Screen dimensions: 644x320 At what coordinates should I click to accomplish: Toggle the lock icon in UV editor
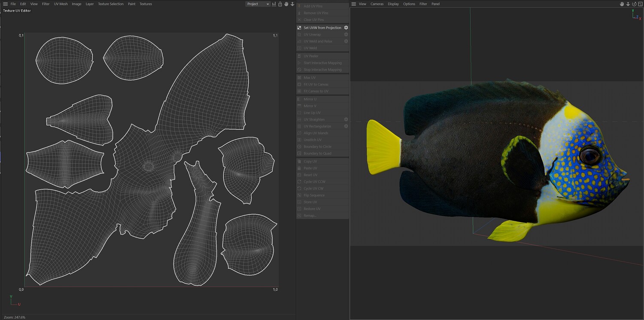tap(280, 4)
